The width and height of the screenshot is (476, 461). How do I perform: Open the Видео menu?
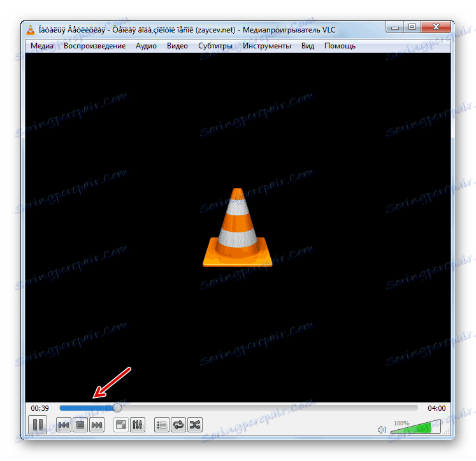tap(177, 46)
